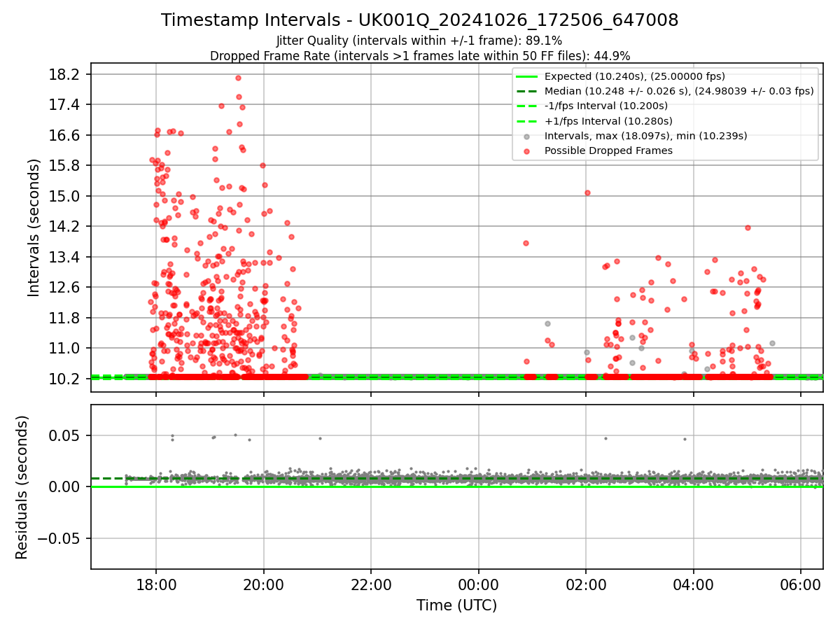Click the Possible Dropped Frames legend entry

coord(608,150)
